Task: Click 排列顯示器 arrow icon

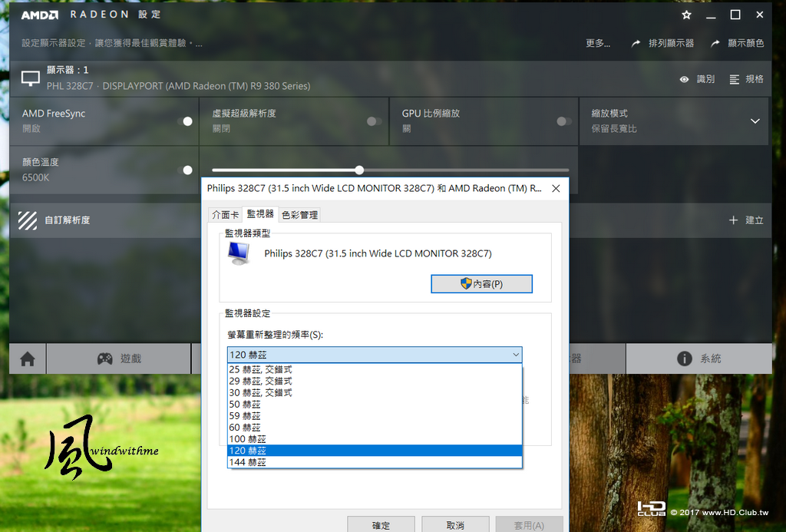Action: (636, 44)
